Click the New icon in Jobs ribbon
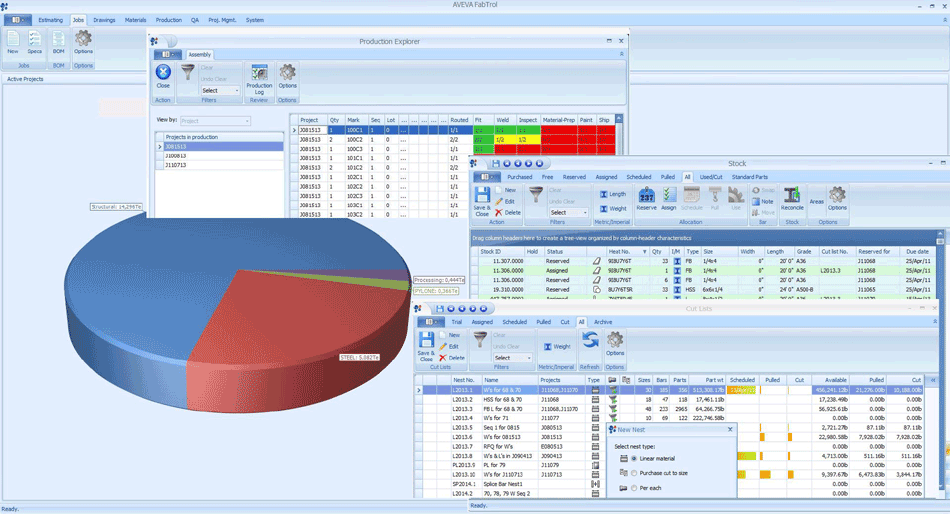The height and width of the screenshot is (514, 950). click(x=13, y=42)
